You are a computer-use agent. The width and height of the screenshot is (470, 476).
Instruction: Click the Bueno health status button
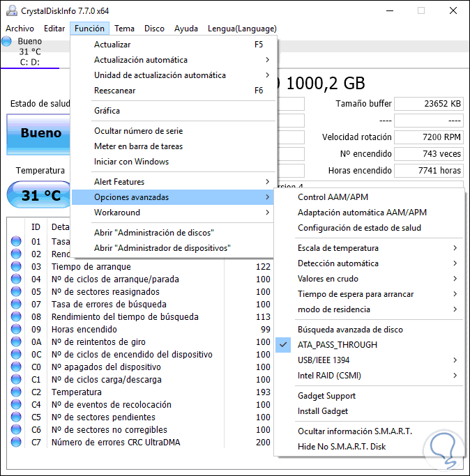pyautogui.click(x=38, y=134)
